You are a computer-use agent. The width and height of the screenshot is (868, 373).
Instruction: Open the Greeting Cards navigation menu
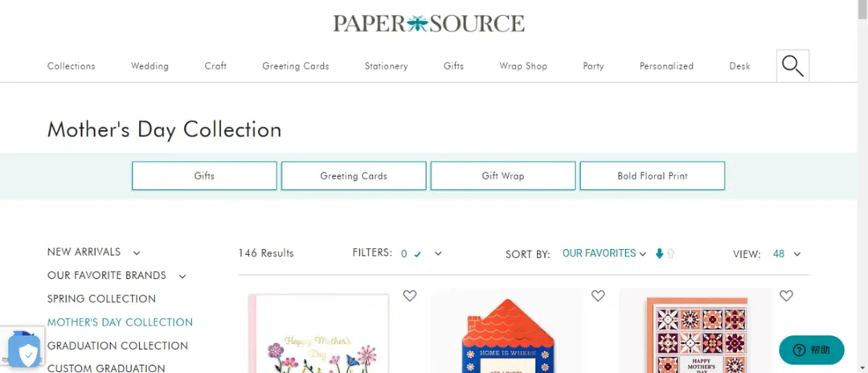[296, 66]
